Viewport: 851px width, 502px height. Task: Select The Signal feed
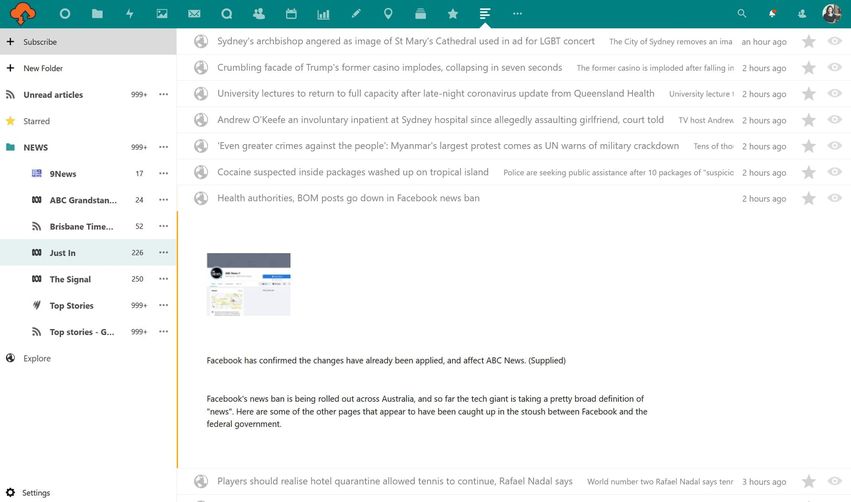[70, 279]
